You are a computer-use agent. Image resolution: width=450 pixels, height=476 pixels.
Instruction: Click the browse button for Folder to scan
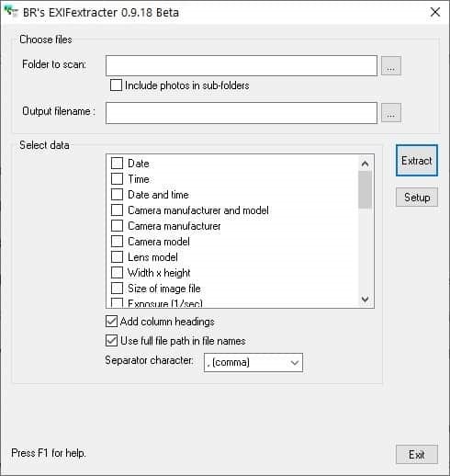(x=391, y=65)
